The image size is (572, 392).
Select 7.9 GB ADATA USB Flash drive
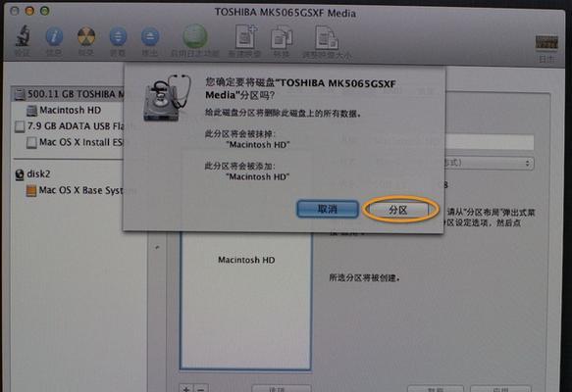click(x=70, y=126)
